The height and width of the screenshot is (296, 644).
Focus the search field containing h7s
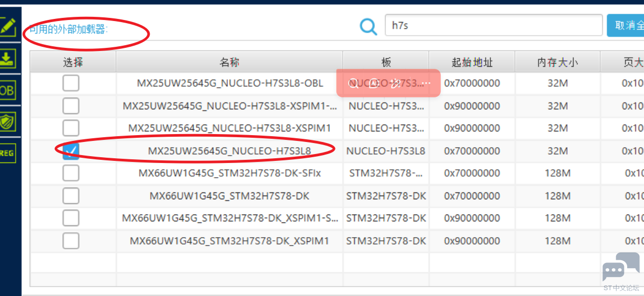click(x=494, y=25)
